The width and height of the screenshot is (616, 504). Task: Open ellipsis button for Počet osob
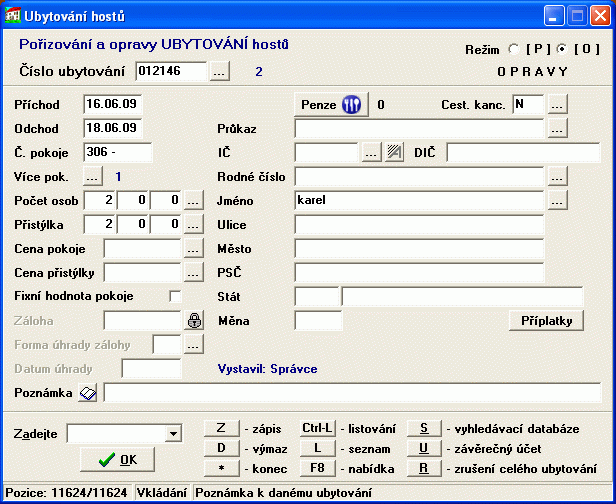[194, 200]
